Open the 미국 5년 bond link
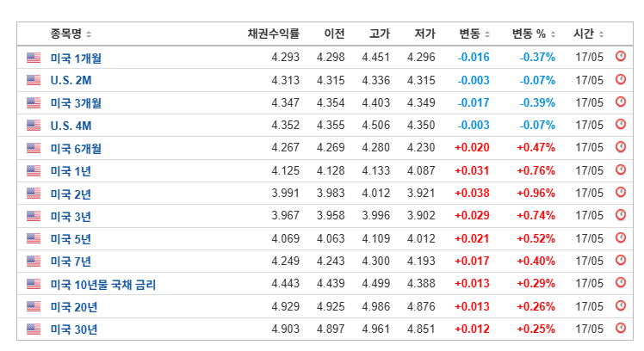Screen dimensions: 644x351 tap(71, 239)
